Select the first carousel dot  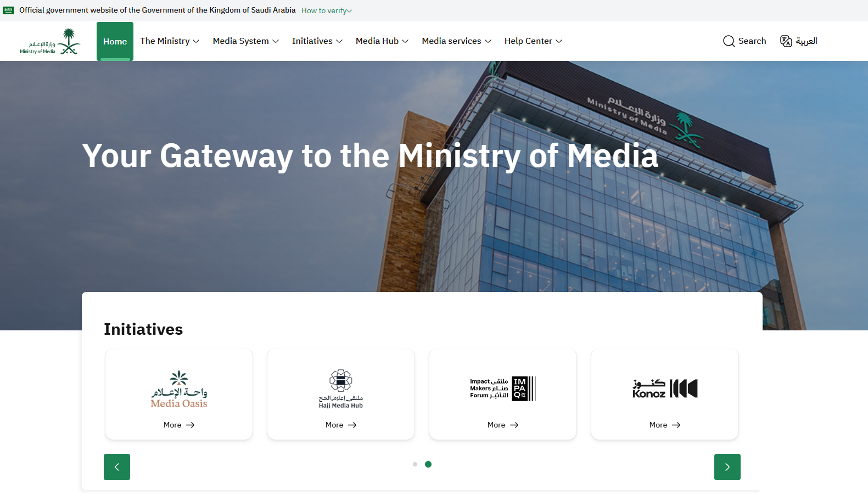point(415,464)
